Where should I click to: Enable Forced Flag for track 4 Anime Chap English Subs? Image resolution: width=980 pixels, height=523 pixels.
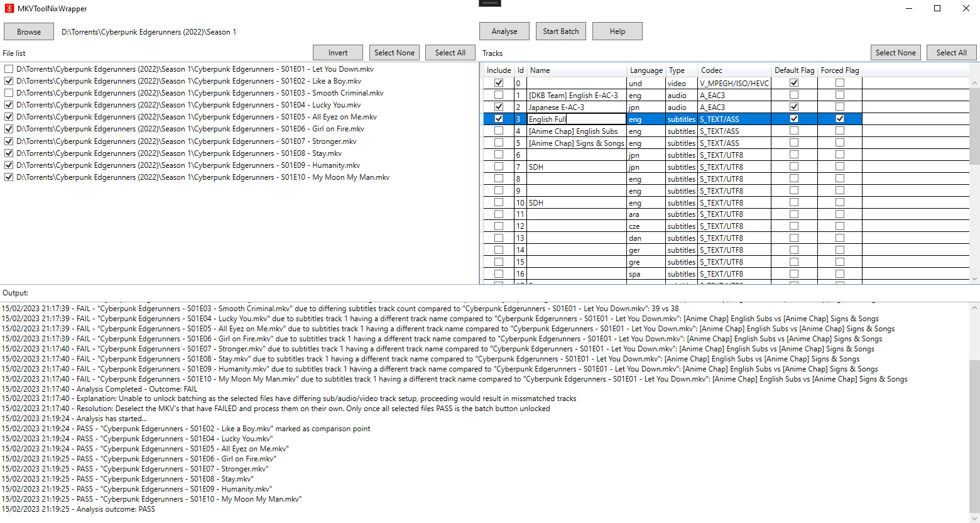tap(840, 131)
